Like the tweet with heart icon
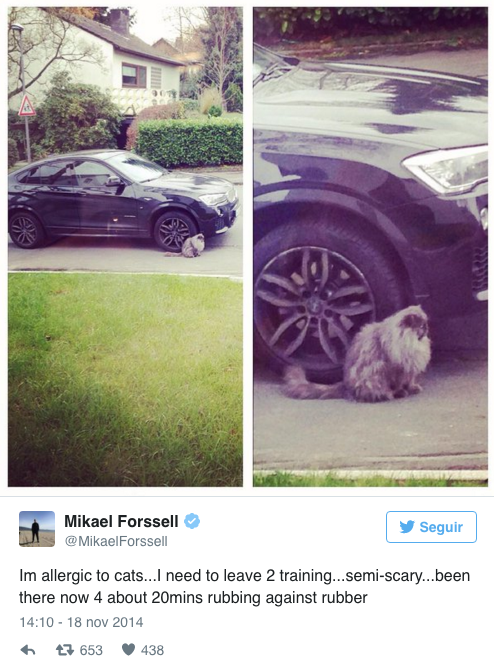494x672 pixels. point(128,650)
